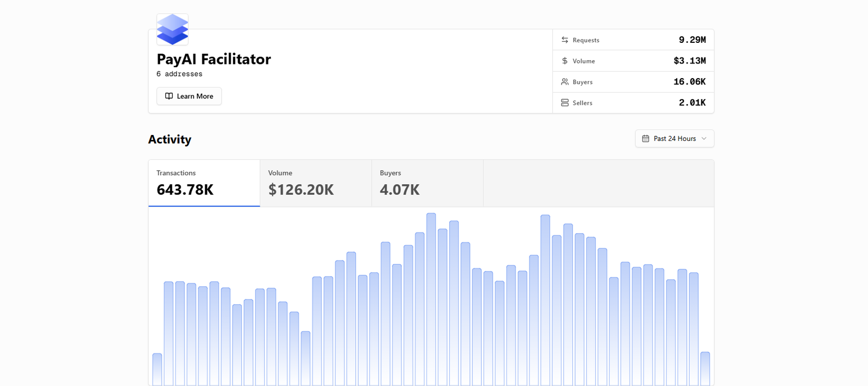Click the last short bar in chart
Viewport: 868px width, 386px height.
[705, 369]
